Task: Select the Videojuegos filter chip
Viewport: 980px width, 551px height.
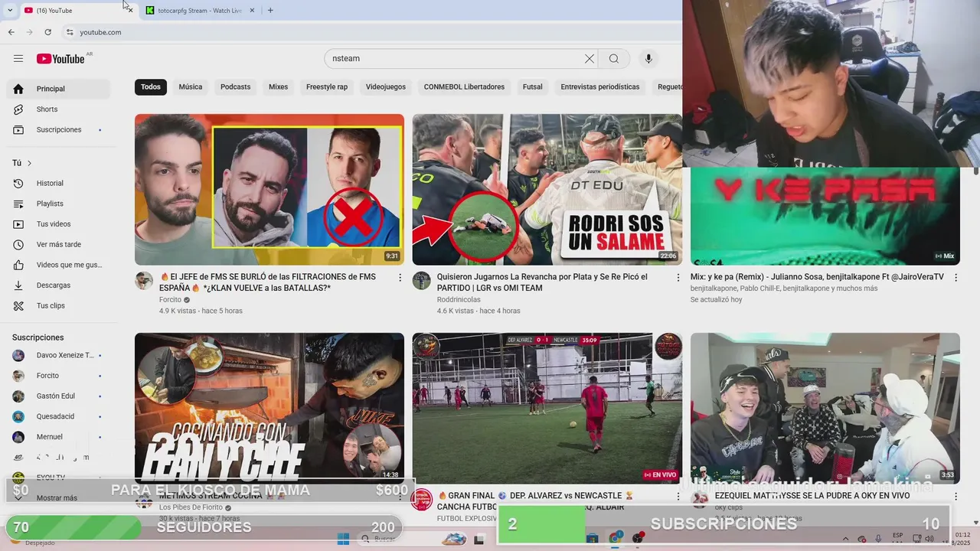Action: [x=386, y=87]
